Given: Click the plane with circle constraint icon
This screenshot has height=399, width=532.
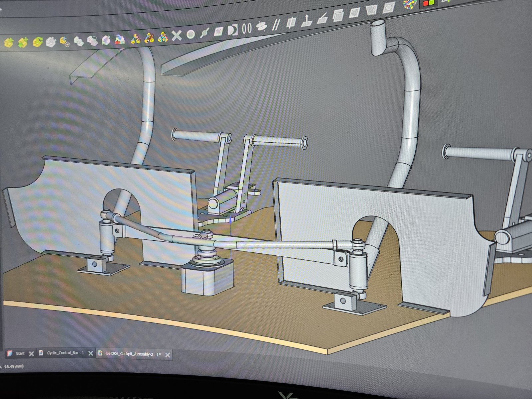Looking at the screenshot, I should 388,8.
